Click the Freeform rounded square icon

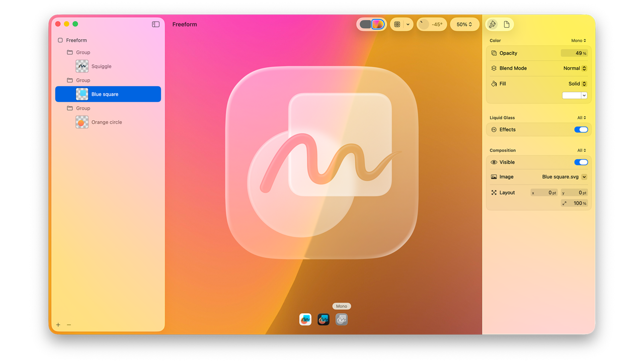coord(60,40)
